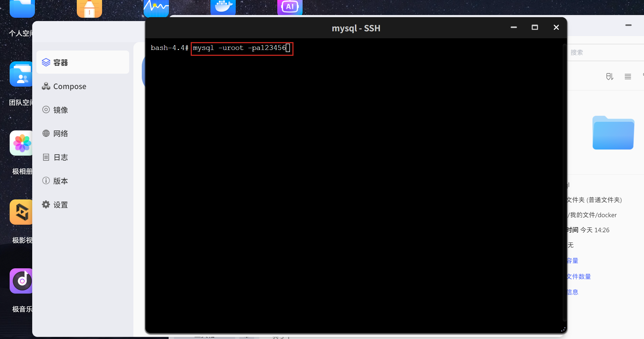The image size is (644, 339).
Task: Go to the 网络 (Network) section
Action: click(x=60, y=134)
